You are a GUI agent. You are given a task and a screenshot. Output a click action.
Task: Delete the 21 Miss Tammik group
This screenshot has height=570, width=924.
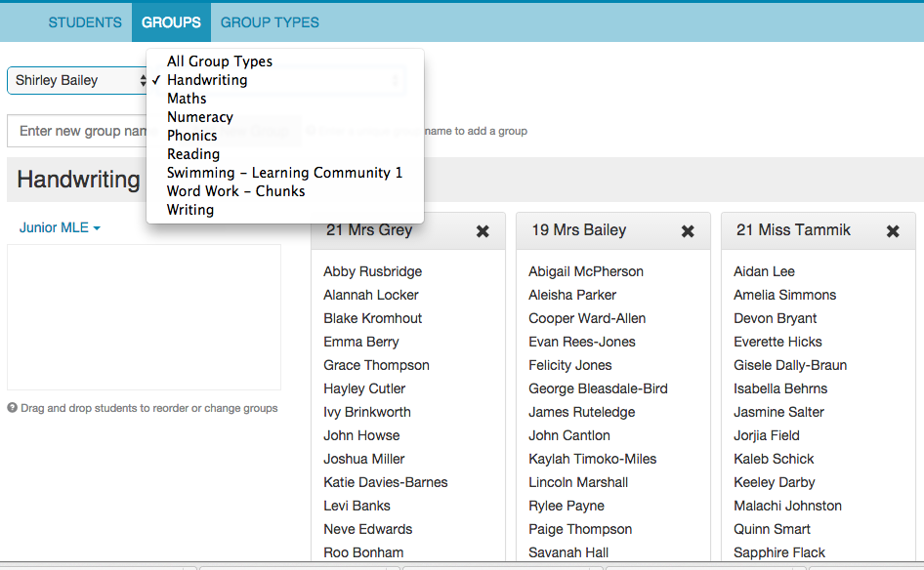point(893,231)
